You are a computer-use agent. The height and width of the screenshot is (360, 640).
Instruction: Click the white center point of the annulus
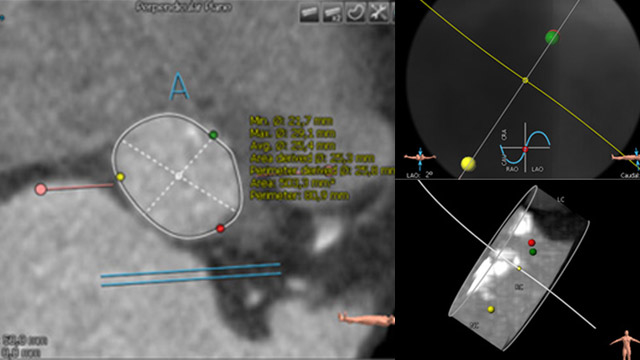[178, 176]
